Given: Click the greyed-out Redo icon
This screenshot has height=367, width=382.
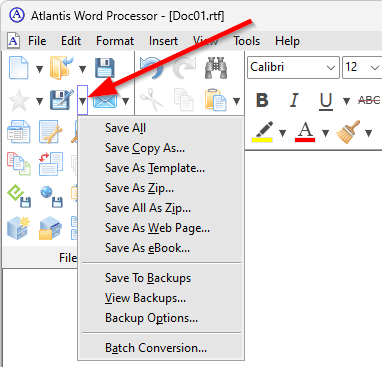Looking at the screenshot, I should click(184, 68).
